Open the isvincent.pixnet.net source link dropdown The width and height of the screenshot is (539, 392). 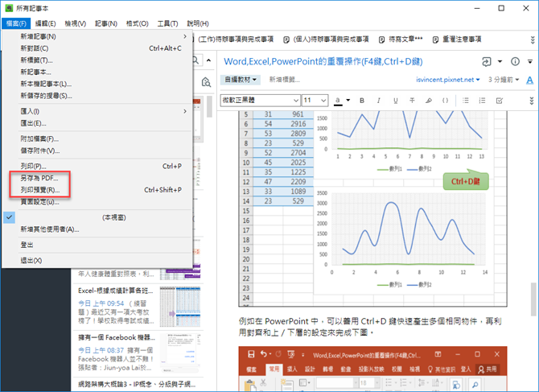pos(447,80)
